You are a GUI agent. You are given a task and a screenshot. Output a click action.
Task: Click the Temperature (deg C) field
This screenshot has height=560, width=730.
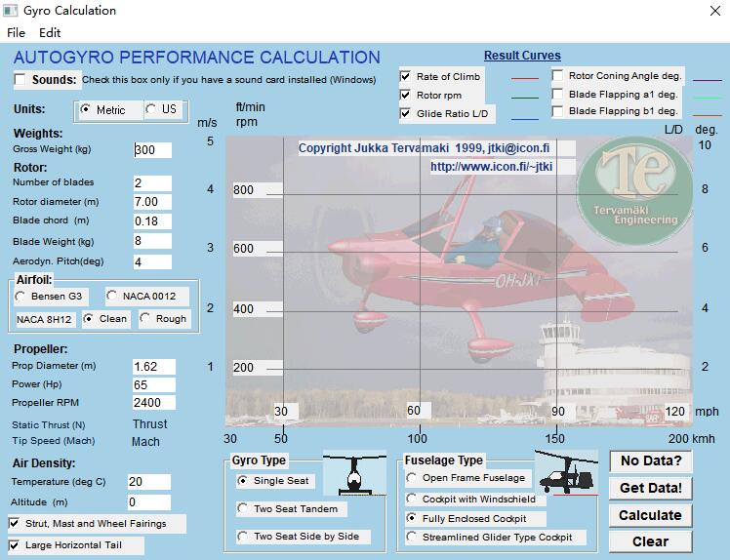(x=149, y=482)
